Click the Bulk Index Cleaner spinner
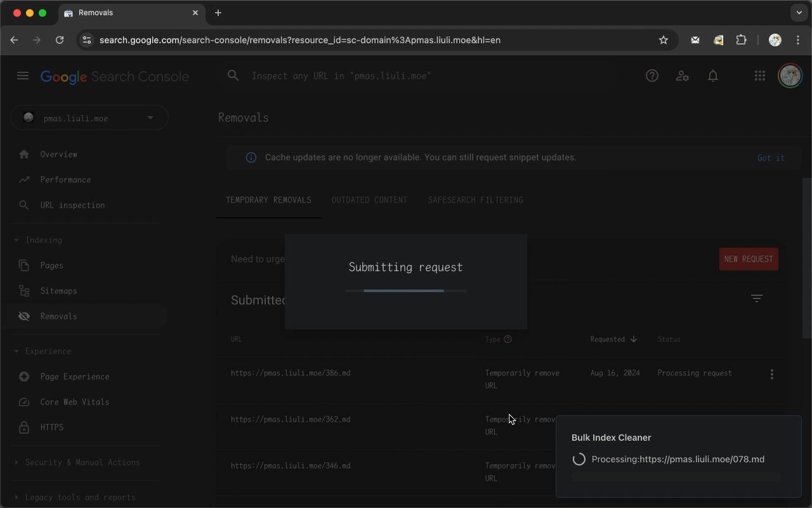The width and height of the screenshot is (812, 508). pyautogui.click(x=579, y=459)
